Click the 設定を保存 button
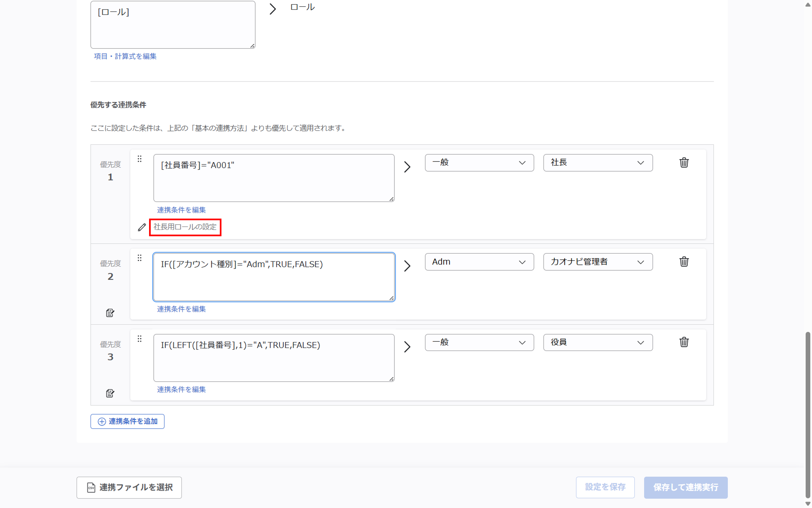Screen dimensions: 812x508 (x=605, y=487)
